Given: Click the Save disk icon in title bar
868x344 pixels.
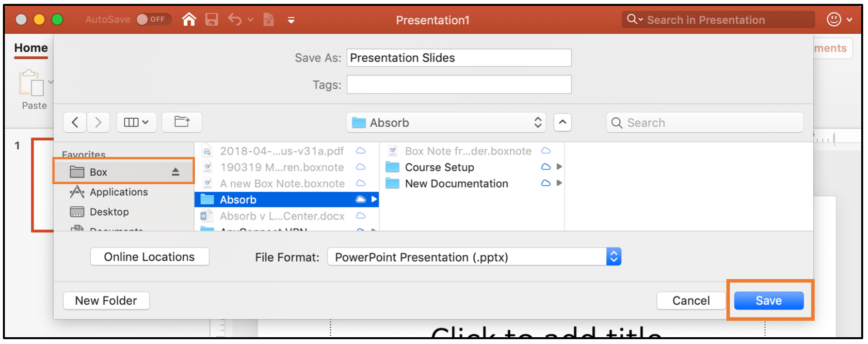Looking at the screenshot, I should pyautogui.click(x=211, y=19).
